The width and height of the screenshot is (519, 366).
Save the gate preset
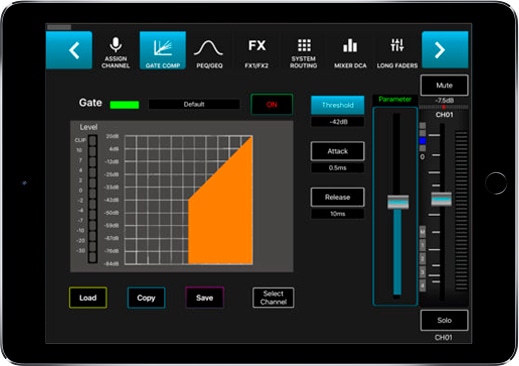[204, 298]
